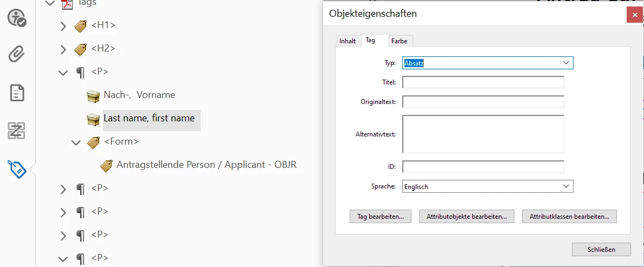Select the Form tag icon
This screenshot has width=644, height=267.
pos(94,142)
